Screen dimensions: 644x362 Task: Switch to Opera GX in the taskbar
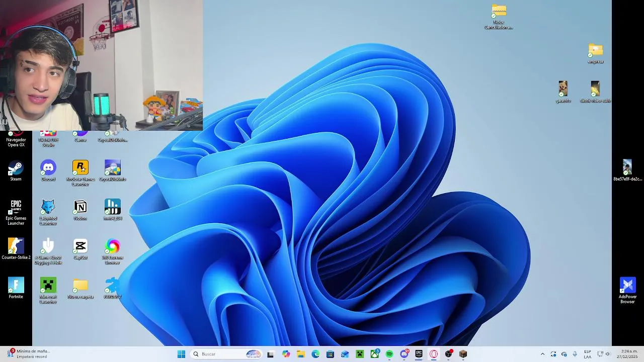(x=434, y=354)
